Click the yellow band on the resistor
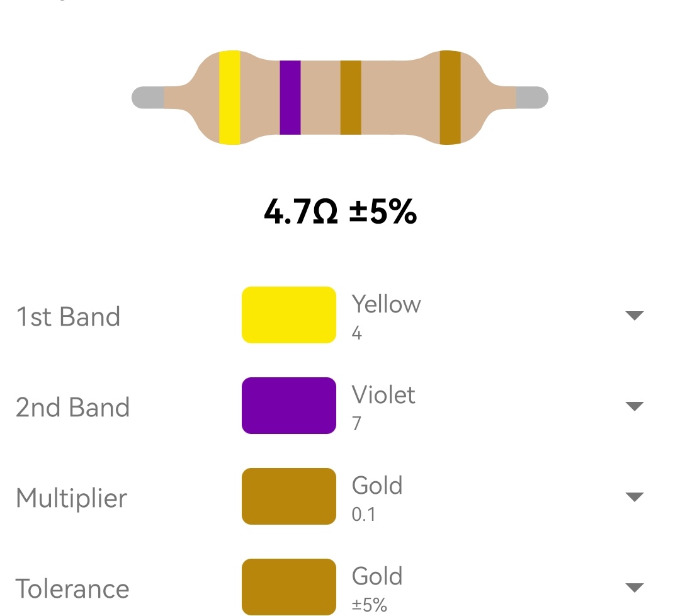Screen dimensions: 680x616 229,98
